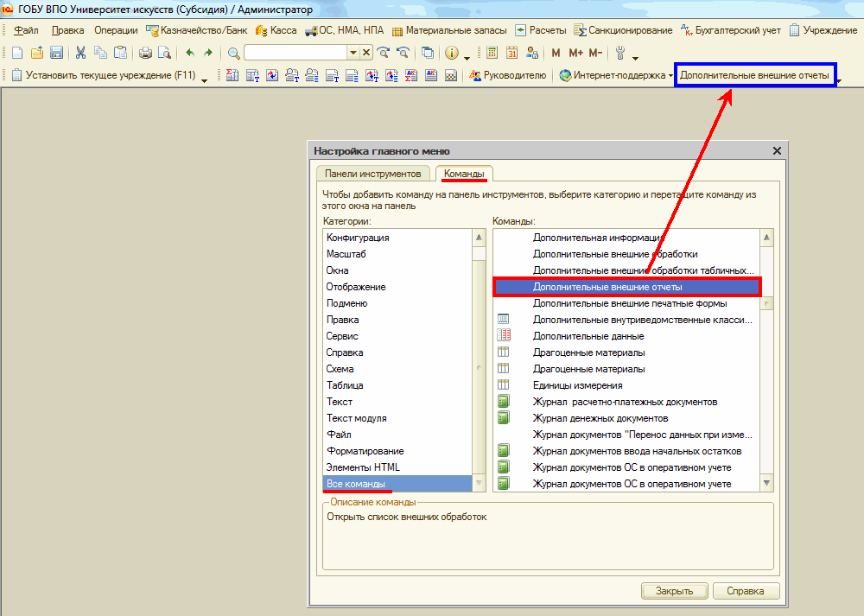
Task: Open the Операции menu
Action: coord(116,30)
